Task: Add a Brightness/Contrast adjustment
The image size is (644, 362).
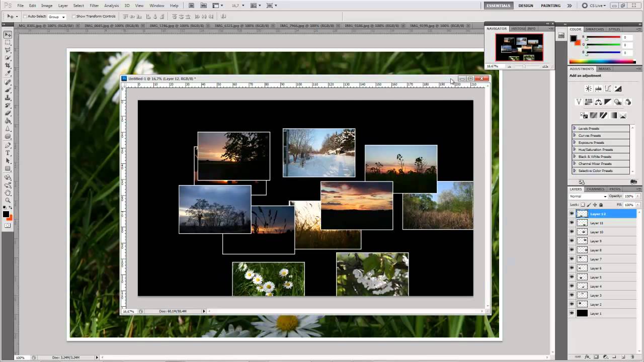Action: pos(588,88)
